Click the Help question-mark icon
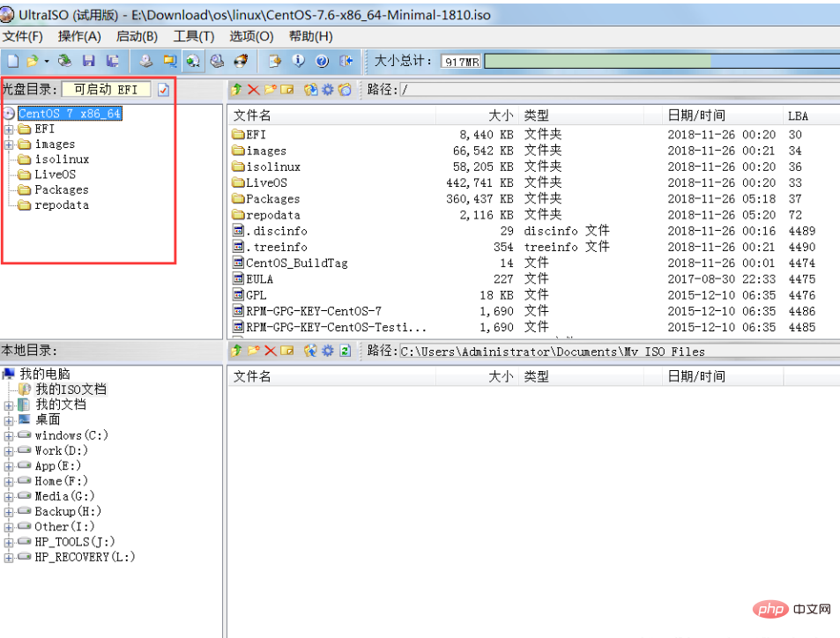The height and width of the screenshot is (638, 840). tap(322, 61)
